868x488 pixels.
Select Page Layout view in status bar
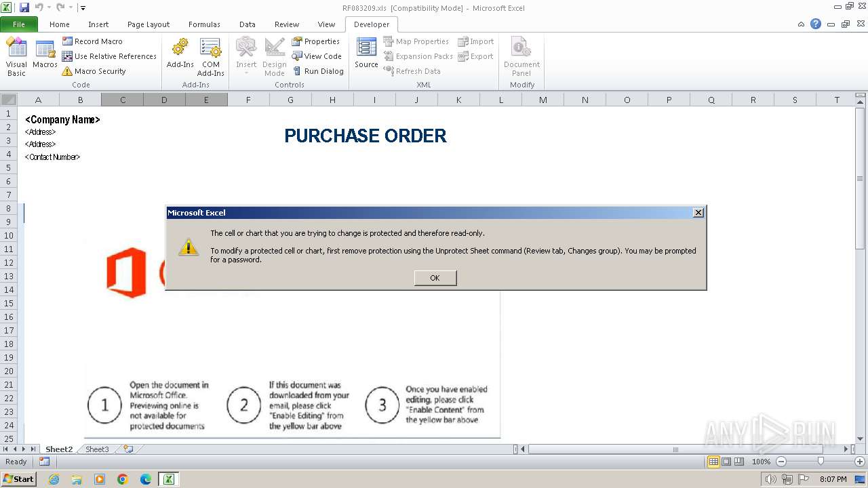726,462
